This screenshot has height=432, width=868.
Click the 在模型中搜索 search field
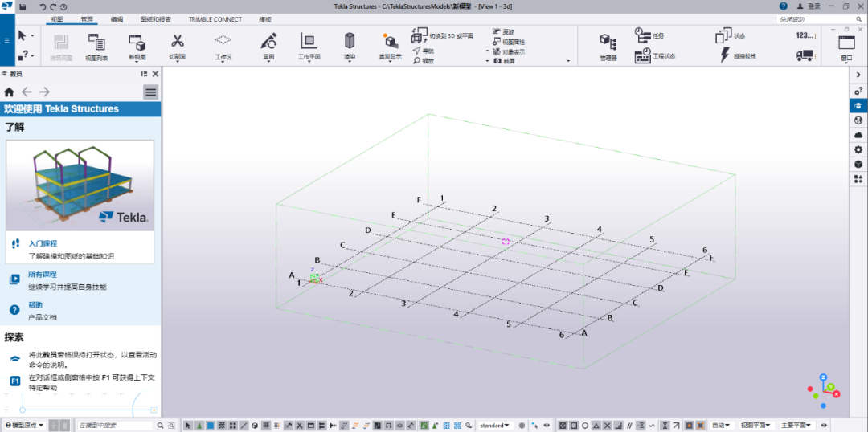(115, 426)
